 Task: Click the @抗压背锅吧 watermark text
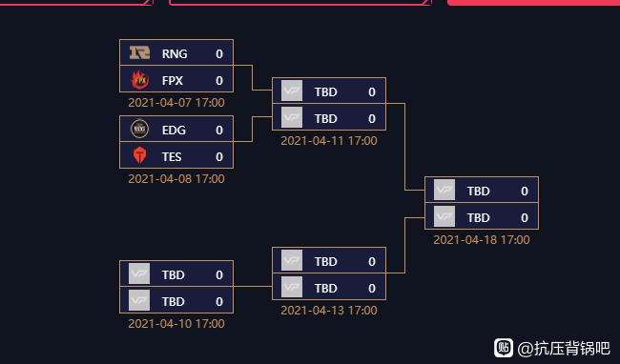(564, 348)
